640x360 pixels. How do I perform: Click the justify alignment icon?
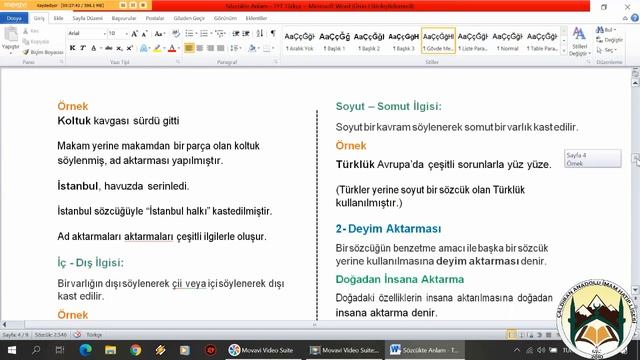tap(221, 48)
